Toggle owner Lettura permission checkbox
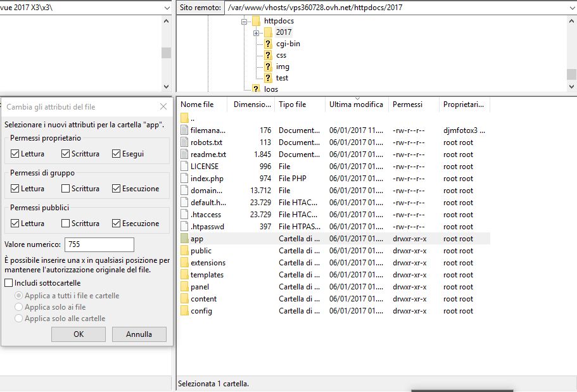The width and height of the screenshot is (577, 392). pos(15,154)
